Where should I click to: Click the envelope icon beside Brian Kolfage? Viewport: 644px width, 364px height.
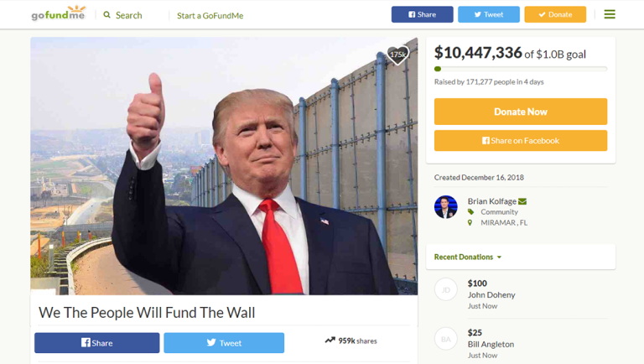click(x=522, y=201)
